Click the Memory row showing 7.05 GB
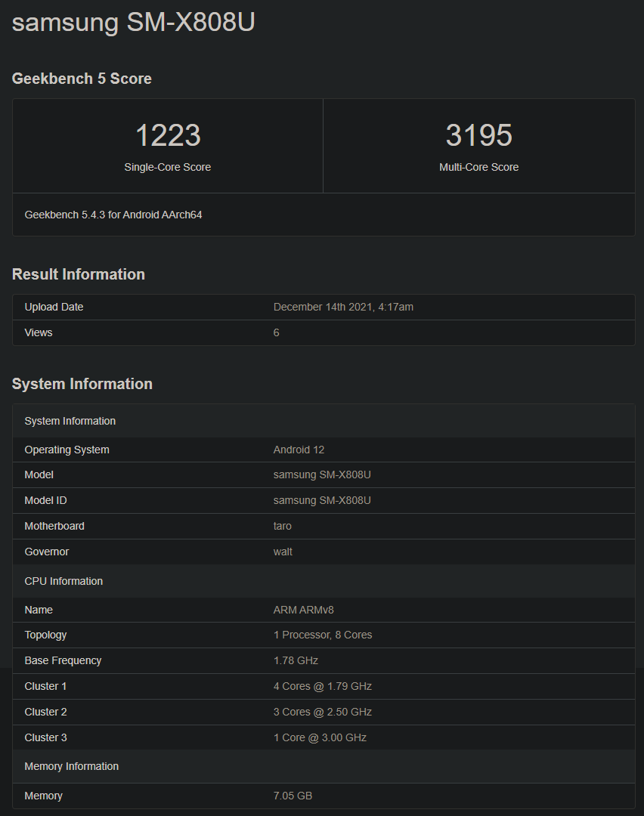The width and height of the screenshot is (644, 816). (x=324, y=796)
